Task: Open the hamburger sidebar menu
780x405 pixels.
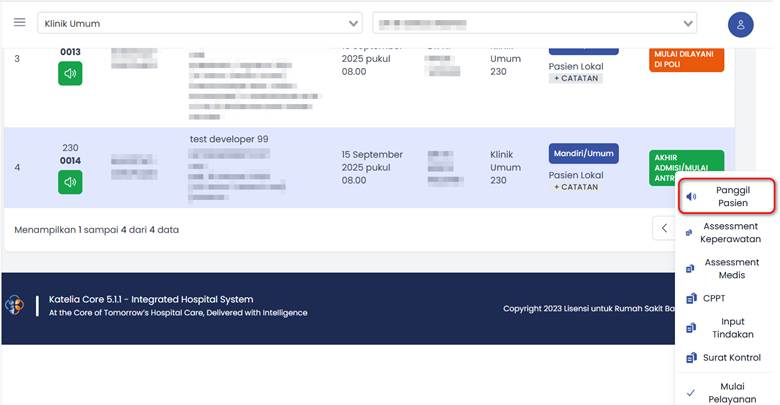Action: (19, 22)
